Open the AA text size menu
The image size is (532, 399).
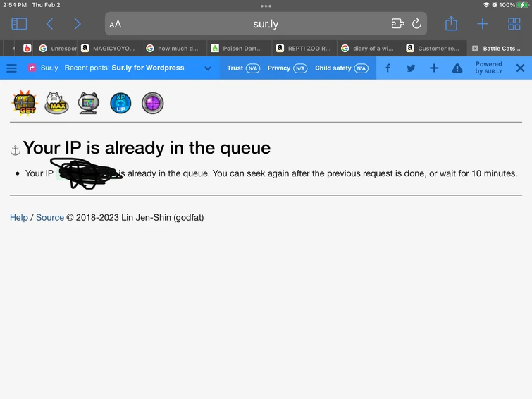(x=116, y=24)
